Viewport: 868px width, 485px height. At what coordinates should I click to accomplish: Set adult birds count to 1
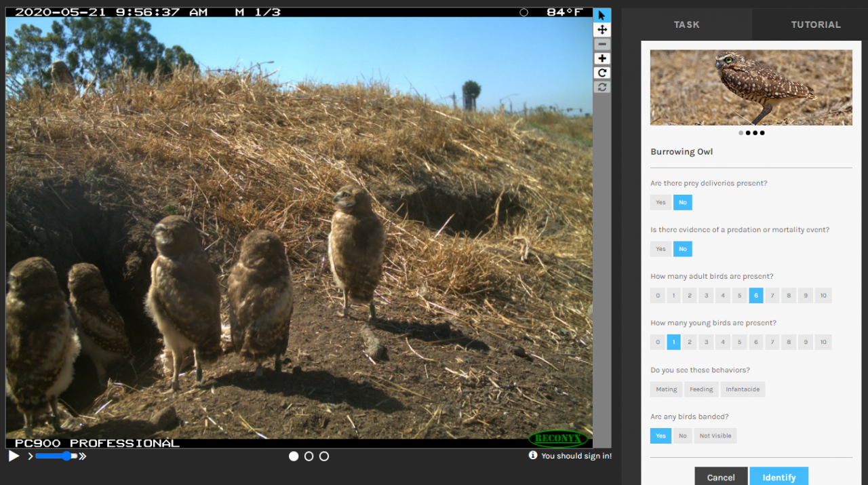[673, 295]
